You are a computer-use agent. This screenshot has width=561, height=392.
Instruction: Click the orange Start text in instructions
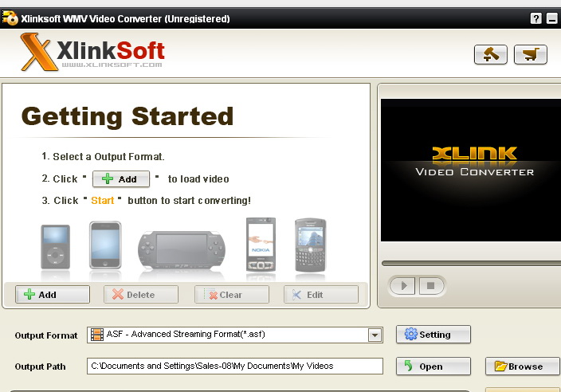pyautogui.click(x=102, y=201)
